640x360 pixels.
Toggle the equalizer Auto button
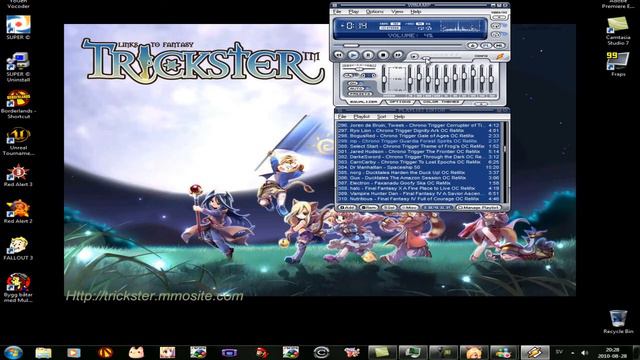(x=356, y=88)
